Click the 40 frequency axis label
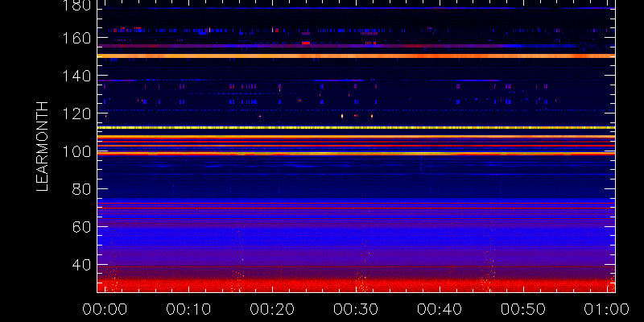 click(82, 266)
